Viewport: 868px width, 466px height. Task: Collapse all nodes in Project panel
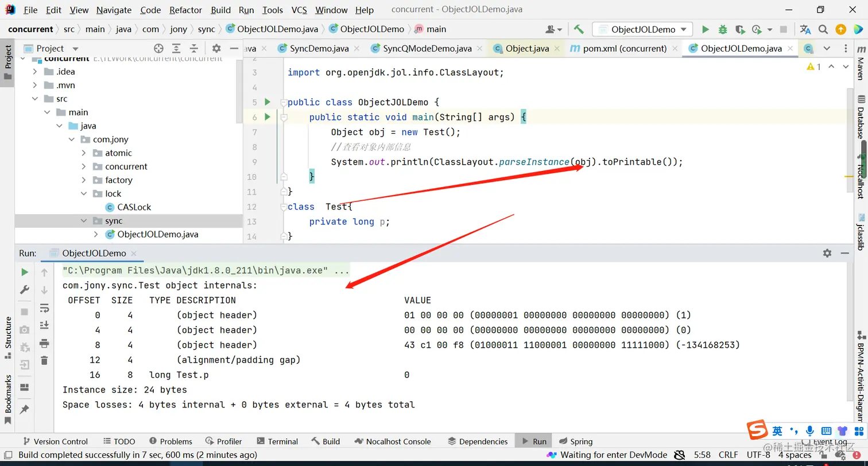(x=193, y=49)
